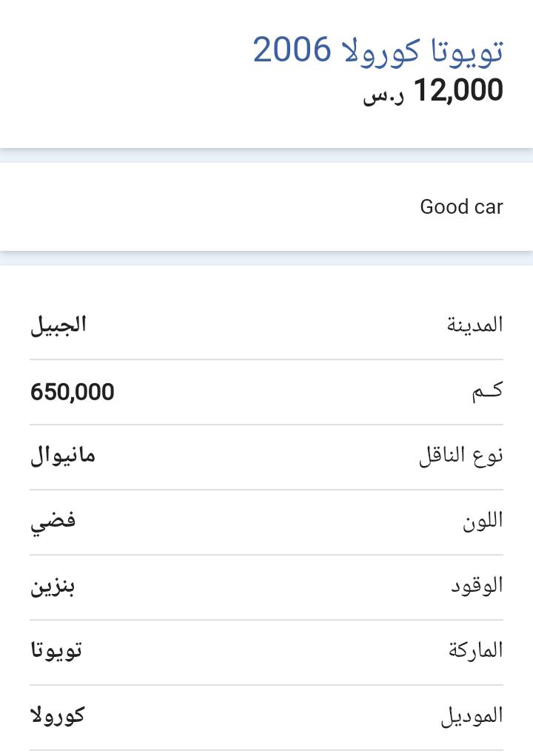Click the الماركة brand label
Viewport: 533px width, 756px height.
coord(475,650)
